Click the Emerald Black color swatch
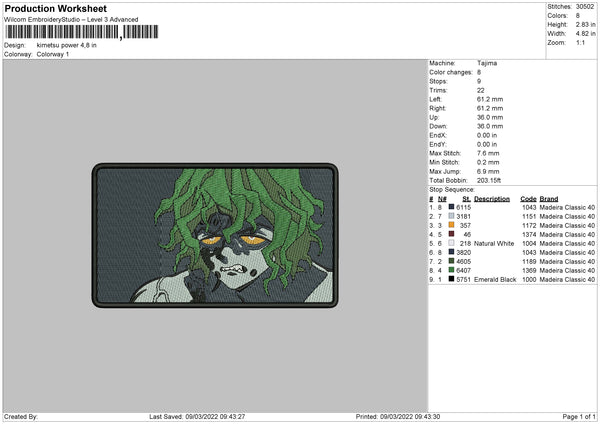Viewport: 600px width, 424px height. (x=451, y=279)
